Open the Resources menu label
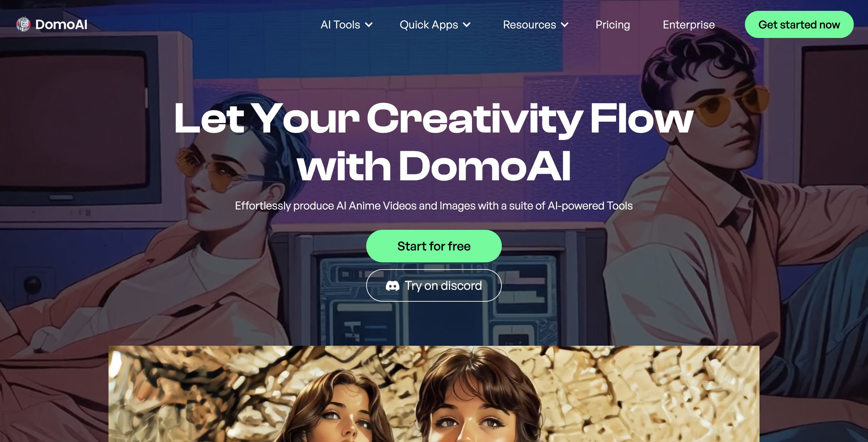Viewport: 868px width, 442px height. click(x=529, y=25)
